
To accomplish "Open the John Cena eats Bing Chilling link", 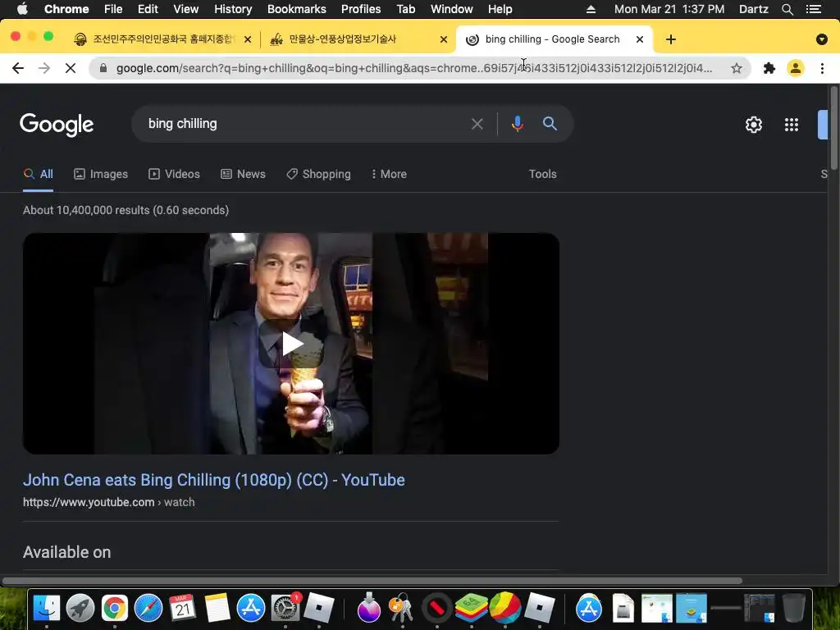I will (214, 480).
